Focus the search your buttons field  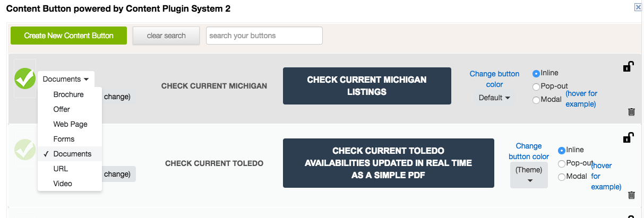[x=264, y=36]
